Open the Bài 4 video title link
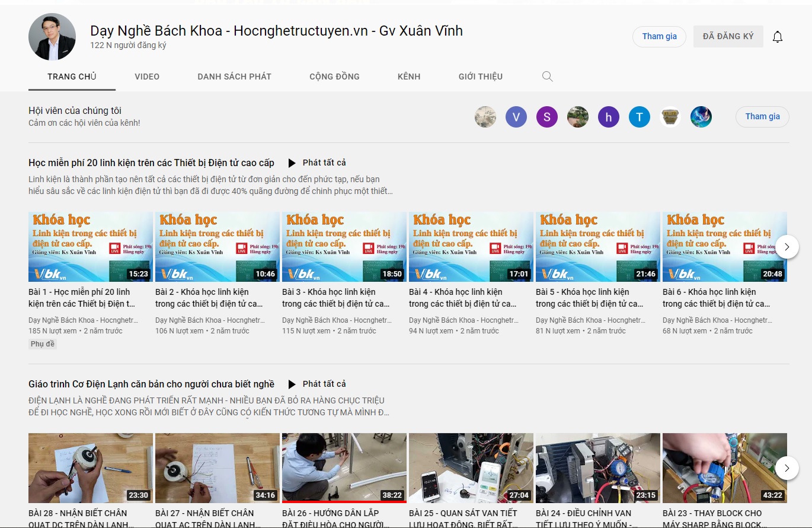The height and width of the screenshot is (528, 812). (462, 298)
